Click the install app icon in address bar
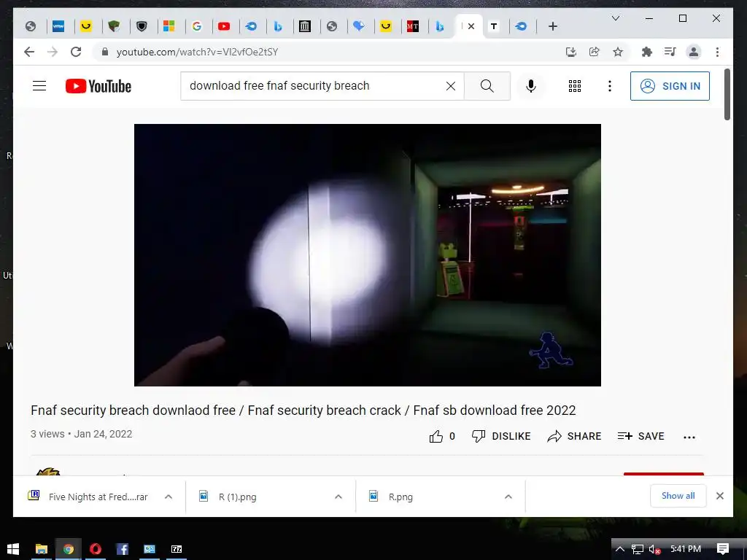The height and width of the screenshot is (560, 747). tap(570, 52)
